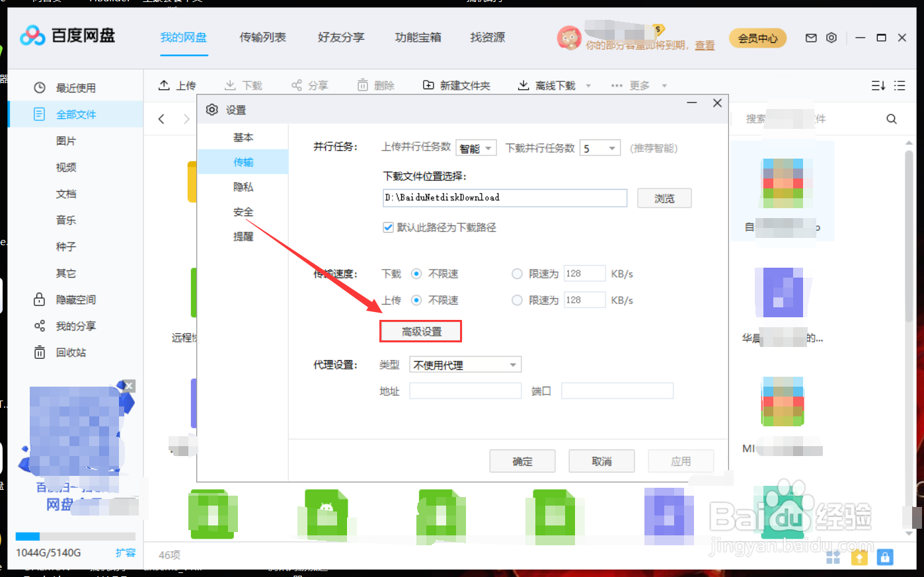Select download unlimited speed (不限速) radio
Screen dimensions: 924x577
tap(416, 274)
